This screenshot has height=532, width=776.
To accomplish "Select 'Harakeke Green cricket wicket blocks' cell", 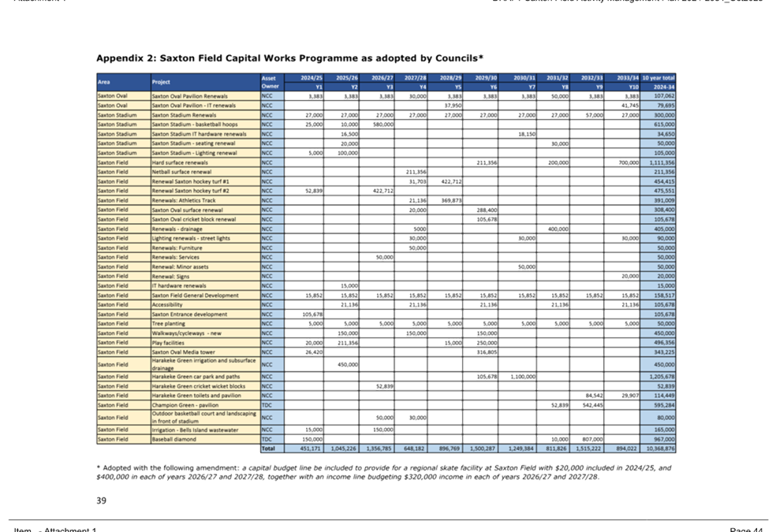I will click(x=205, y=386).
